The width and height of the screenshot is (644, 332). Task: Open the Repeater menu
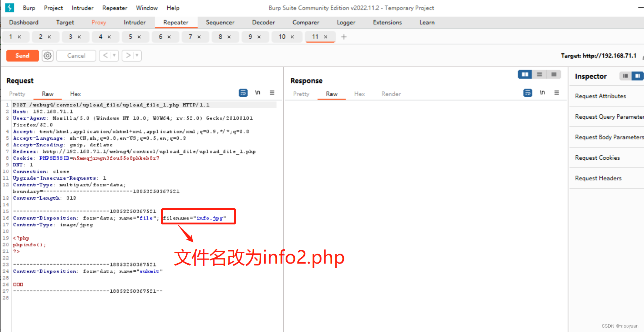(x=115, y=8)
